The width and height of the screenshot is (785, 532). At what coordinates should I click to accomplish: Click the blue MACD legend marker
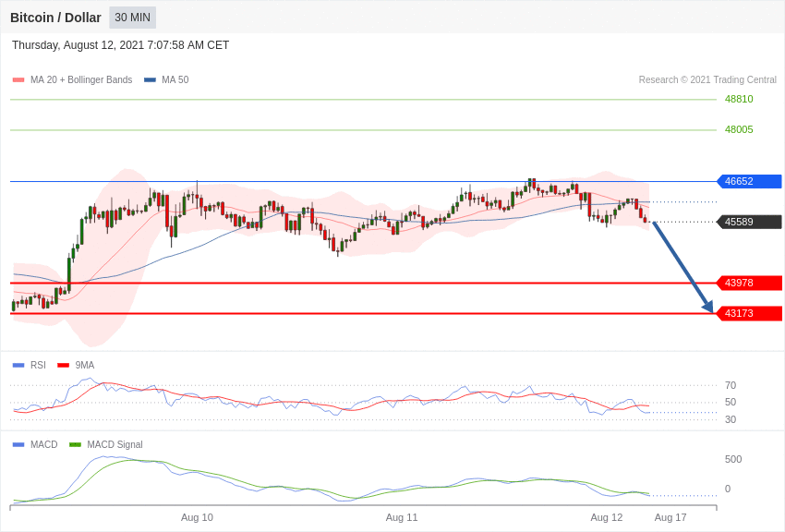(18, 444)
